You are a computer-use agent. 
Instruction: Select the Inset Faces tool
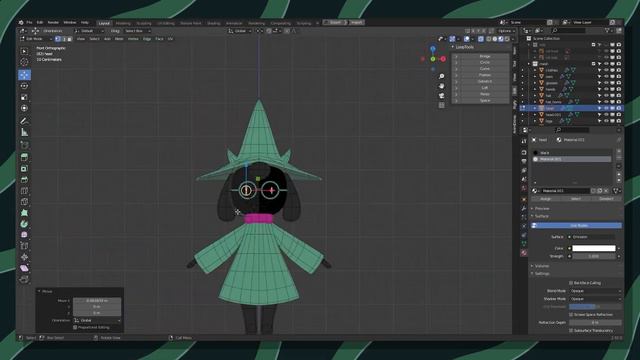pos(24,169)
